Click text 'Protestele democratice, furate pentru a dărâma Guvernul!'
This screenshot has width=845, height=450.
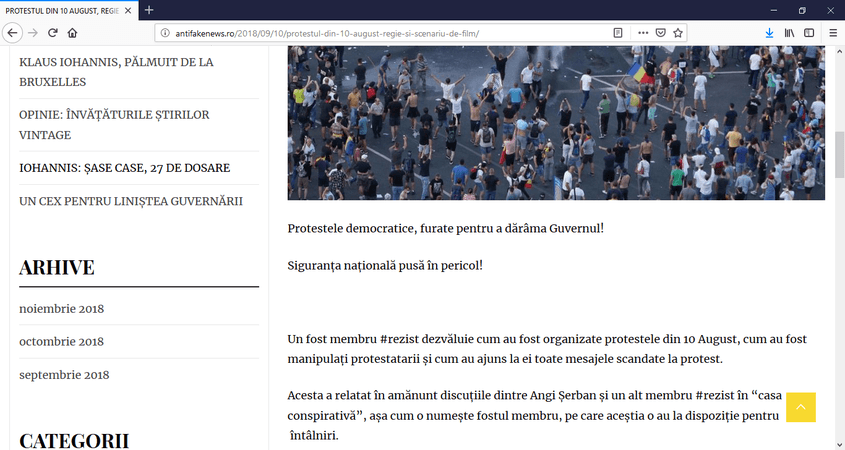[446, 228]
